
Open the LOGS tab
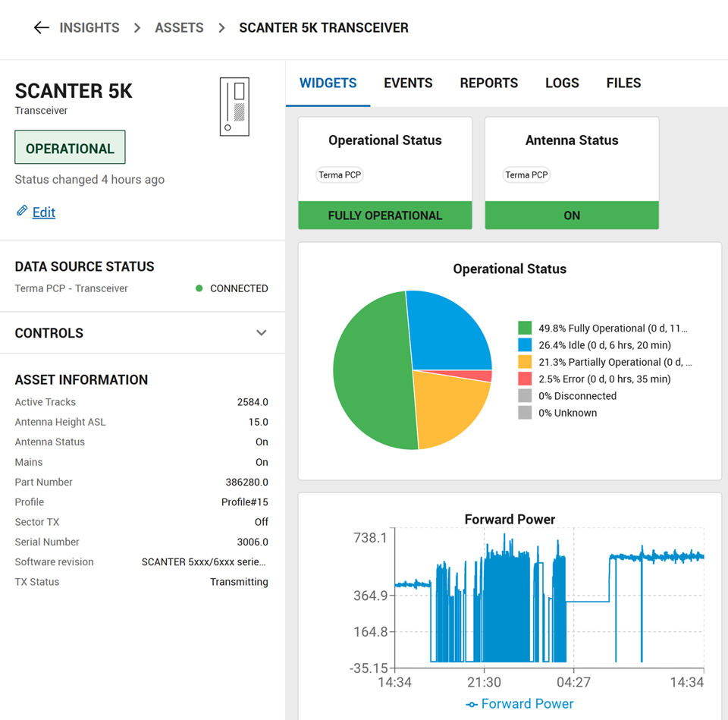pos(562,83)
